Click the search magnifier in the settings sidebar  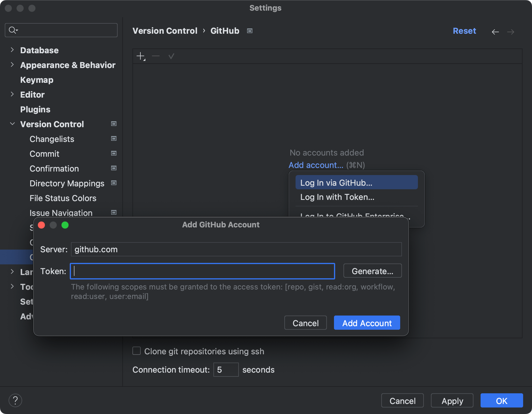click(x=13, y=30)
